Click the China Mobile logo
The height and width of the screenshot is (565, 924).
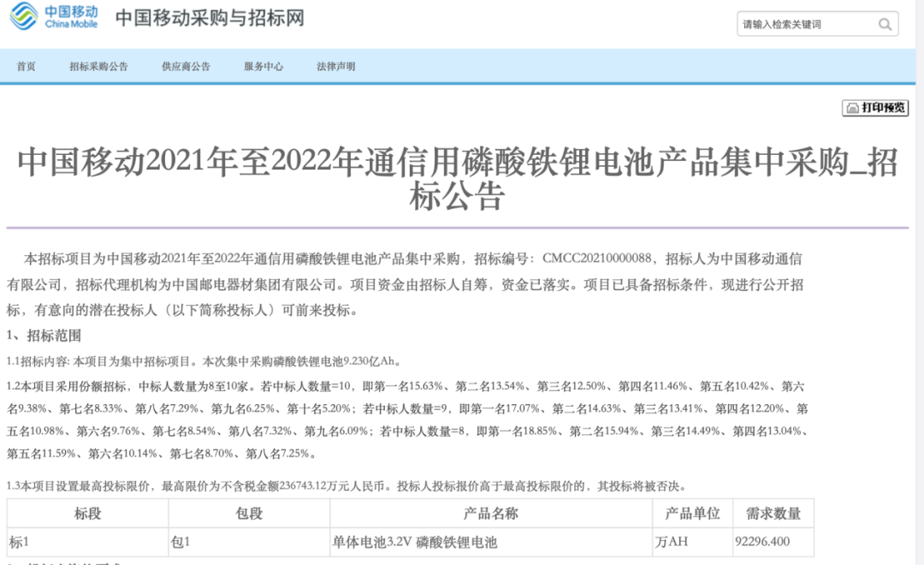(54, 16)
